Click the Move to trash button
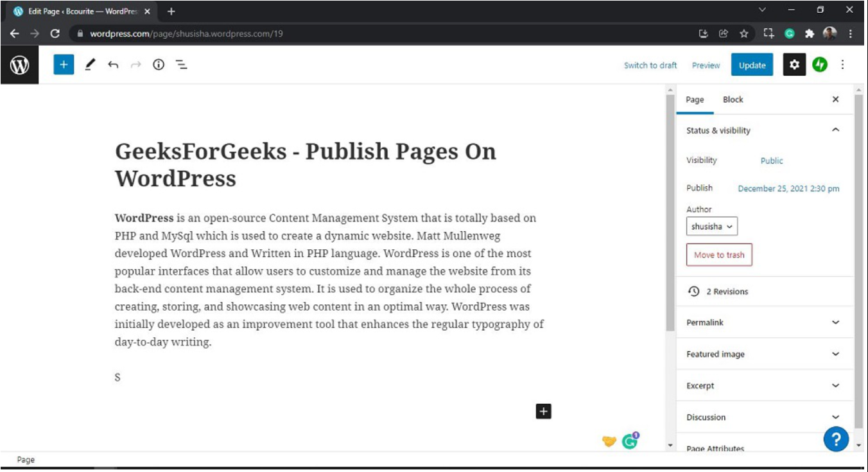This screenshot has width=868, height=472. 719,255
